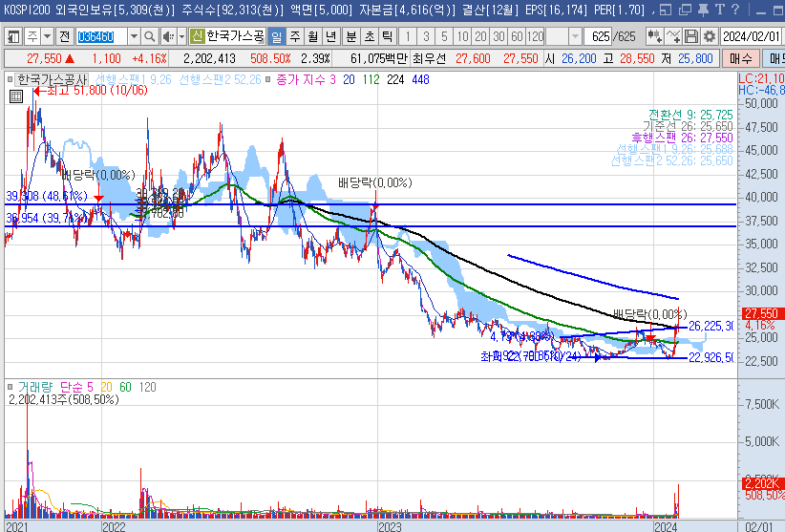This screenshot has width=785, height=532.
Task: Select interval 1 button
Action: (x=408, y=36)
